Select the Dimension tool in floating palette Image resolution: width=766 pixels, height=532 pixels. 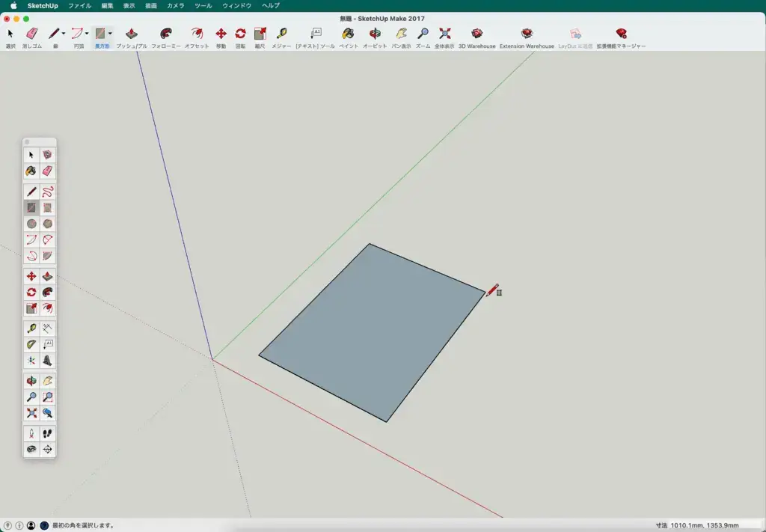(x=47, y=328)
